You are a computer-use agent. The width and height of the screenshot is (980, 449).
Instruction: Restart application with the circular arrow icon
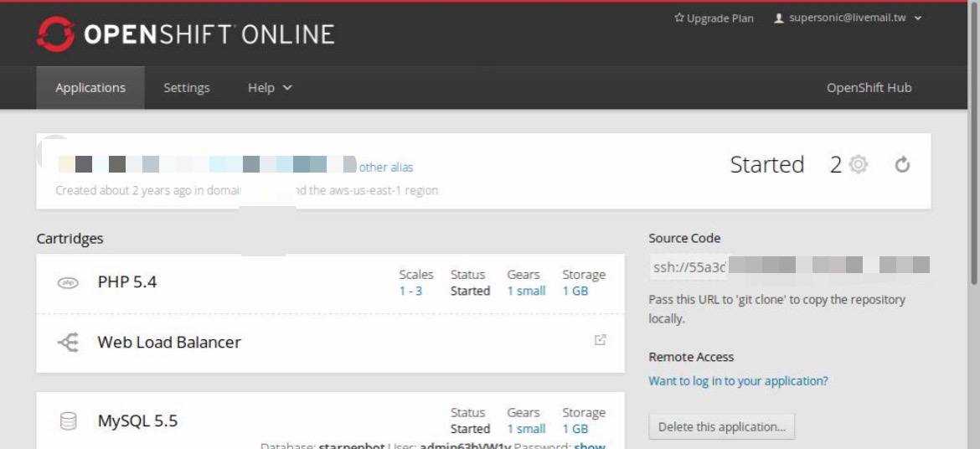[x=902, y=164]
